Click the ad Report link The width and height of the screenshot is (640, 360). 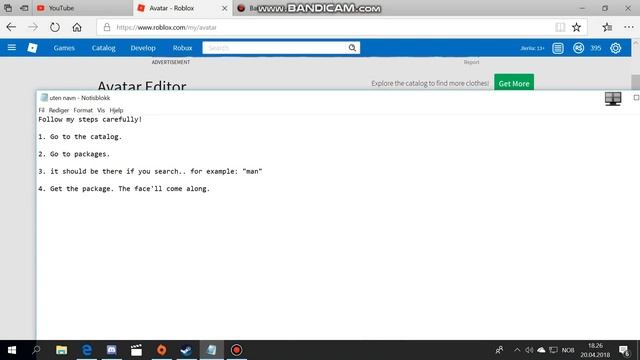(x=471, y=62)
